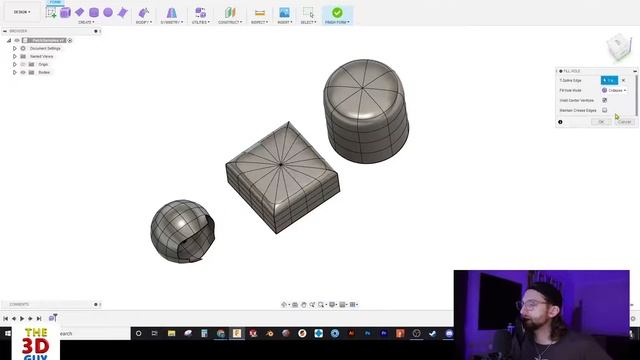Open the Modify menu
The width and height of the screenshot is (640, 360).
pos(144,22)
